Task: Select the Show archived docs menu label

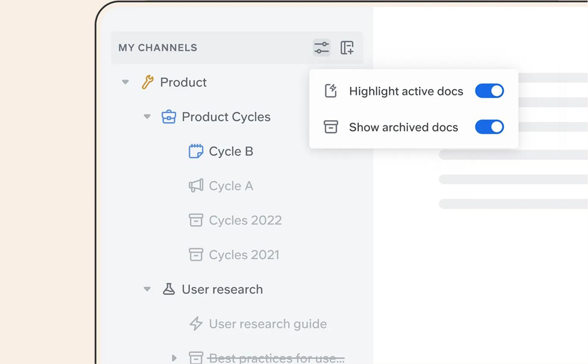Action: point(403,127)
